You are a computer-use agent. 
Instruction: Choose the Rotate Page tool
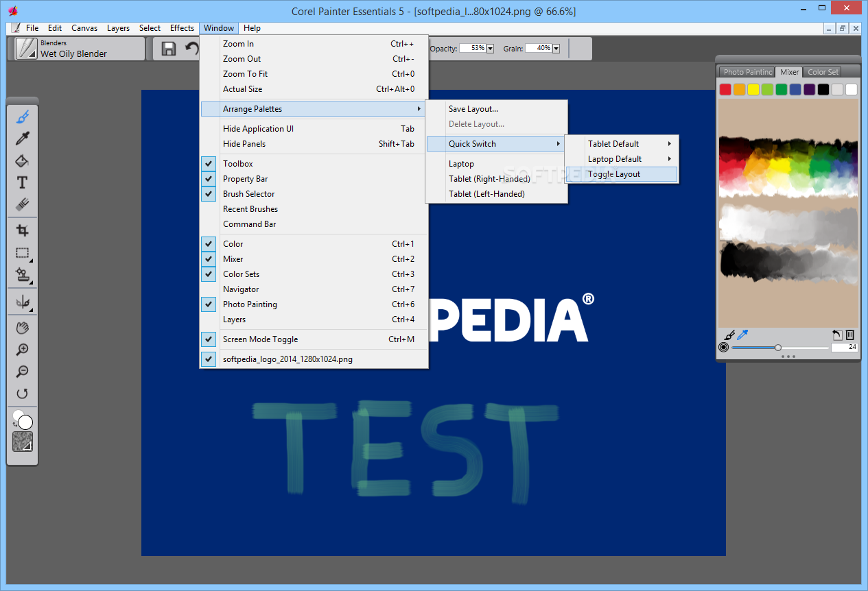tap(23, 394)
